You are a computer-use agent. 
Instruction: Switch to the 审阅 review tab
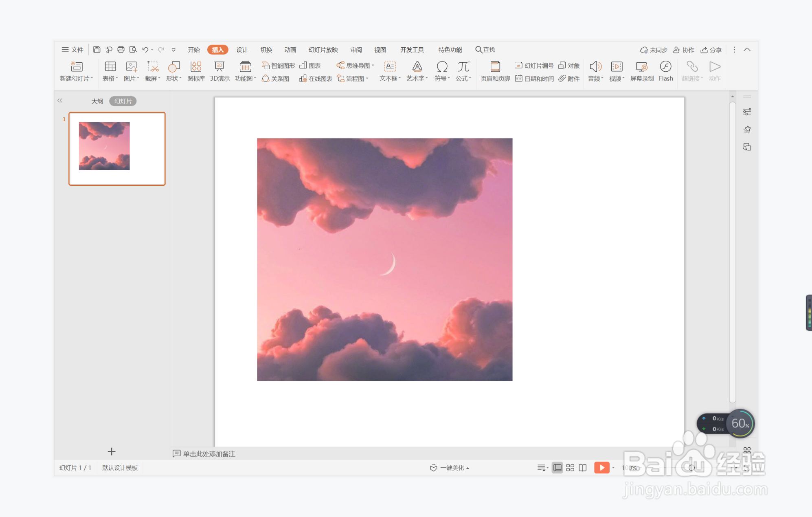pyautogui.click(x=356, y=50)
